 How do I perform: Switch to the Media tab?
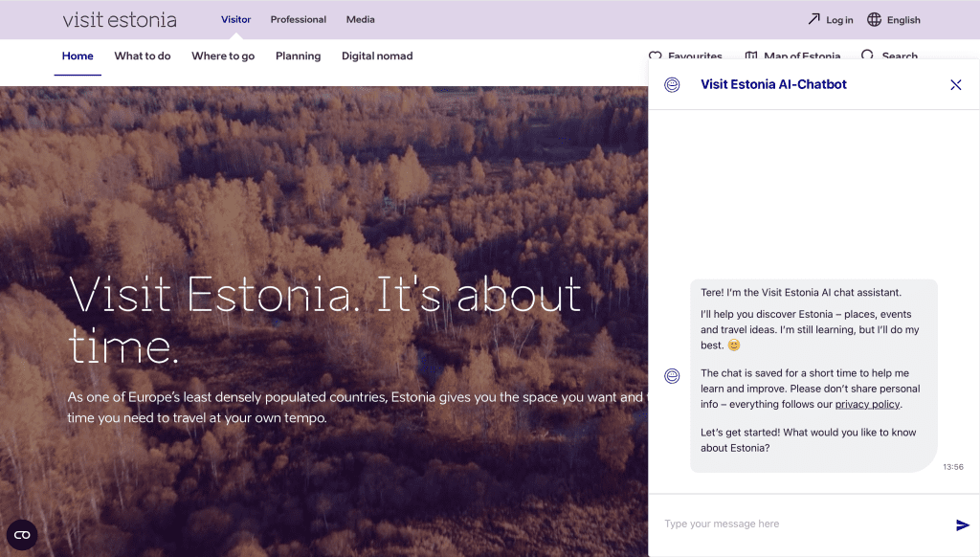361,20
